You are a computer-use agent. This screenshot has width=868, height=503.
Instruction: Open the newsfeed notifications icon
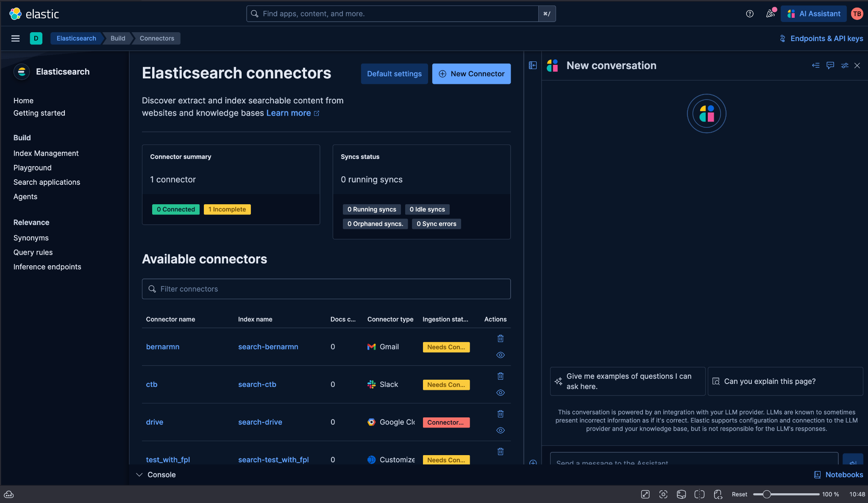pos(771,14)
